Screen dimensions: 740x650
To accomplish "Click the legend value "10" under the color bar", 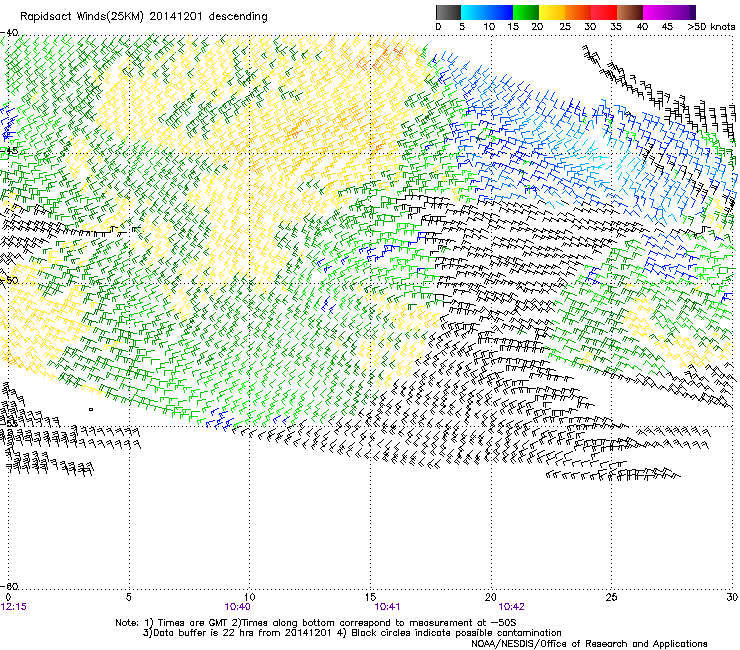I will (489, 27).
